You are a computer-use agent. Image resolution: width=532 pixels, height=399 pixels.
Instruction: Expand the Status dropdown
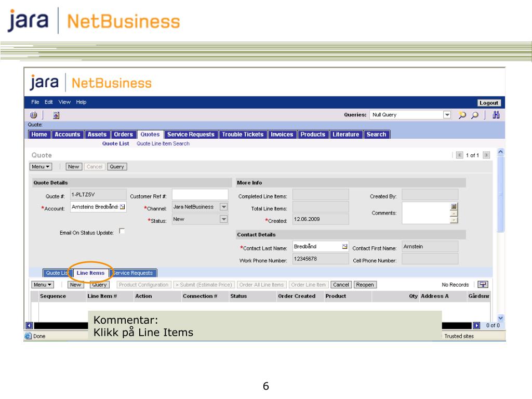click(223, 219)
